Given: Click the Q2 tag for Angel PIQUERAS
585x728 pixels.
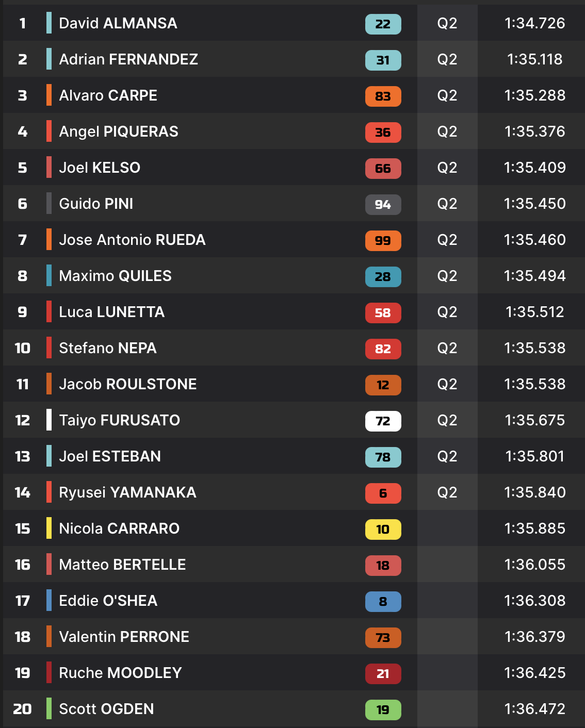Looking at the screenshot, I should [x=447, y=131].
